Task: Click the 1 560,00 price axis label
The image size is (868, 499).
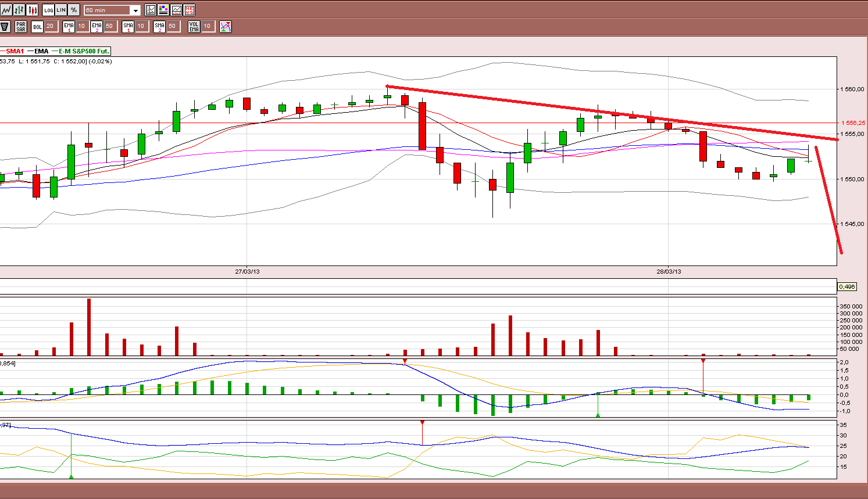Action: (852, 89)
